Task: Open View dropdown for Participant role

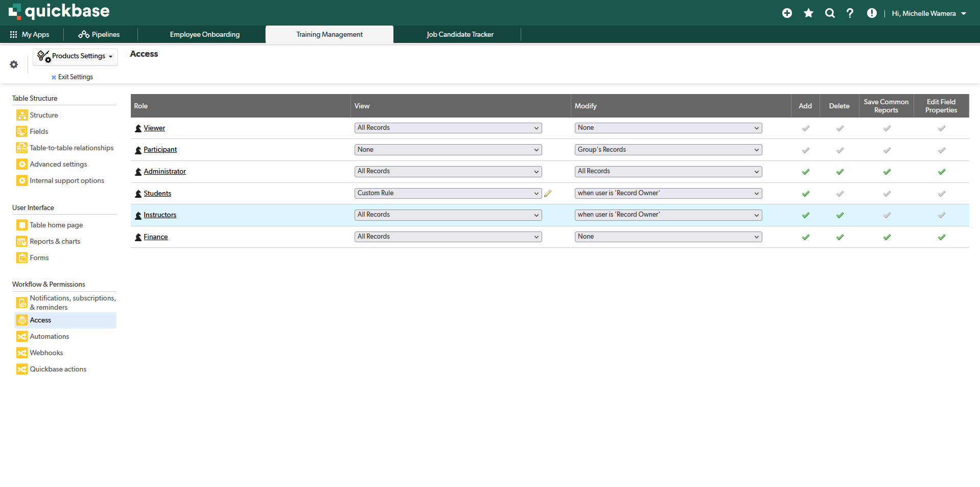Action: tap(448, 150)
